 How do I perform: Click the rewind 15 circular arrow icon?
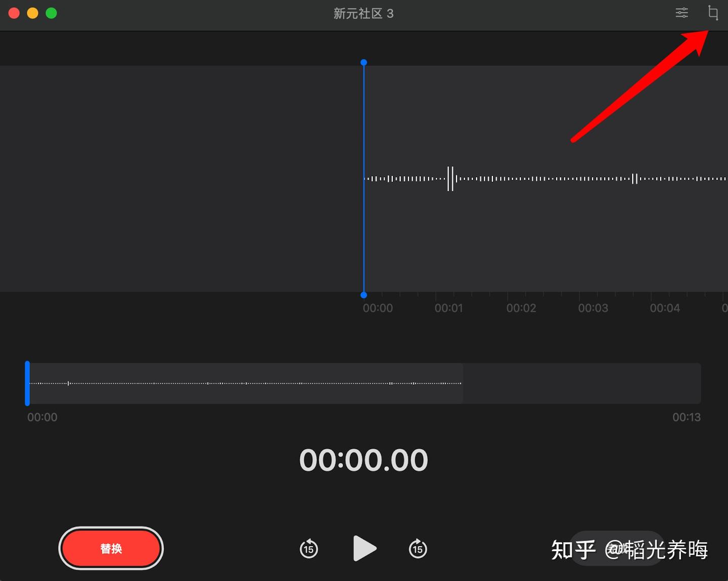308,549
